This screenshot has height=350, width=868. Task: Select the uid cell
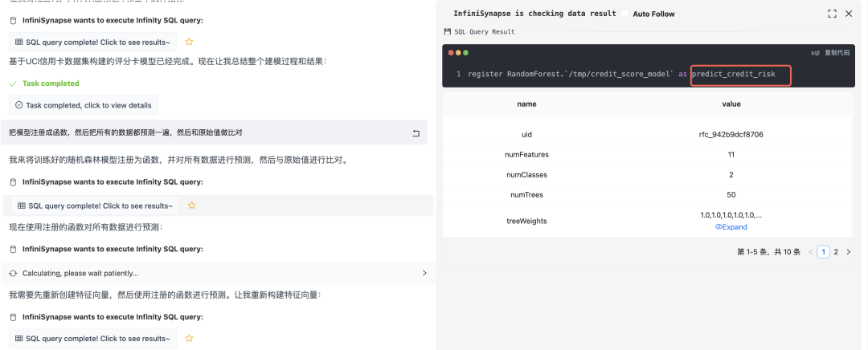click(526, 134)
